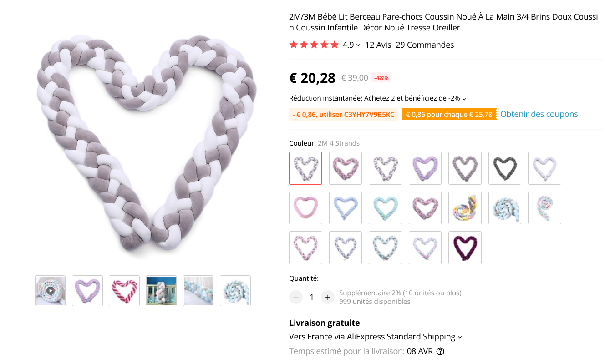Play the product video thumbnail
The width and height of the screenshot is (615, 364).
[x=50, y=291]
